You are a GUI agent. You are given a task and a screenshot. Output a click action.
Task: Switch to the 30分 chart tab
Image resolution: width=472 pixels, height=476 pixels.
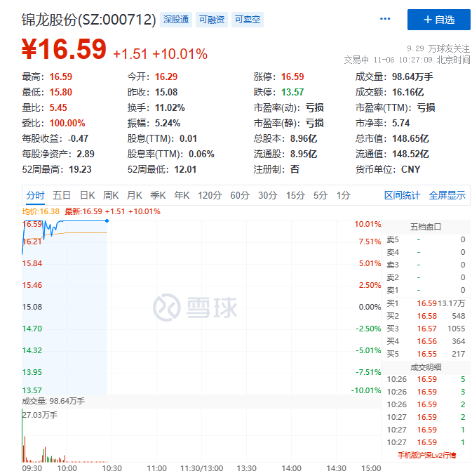tap(267, 195)
